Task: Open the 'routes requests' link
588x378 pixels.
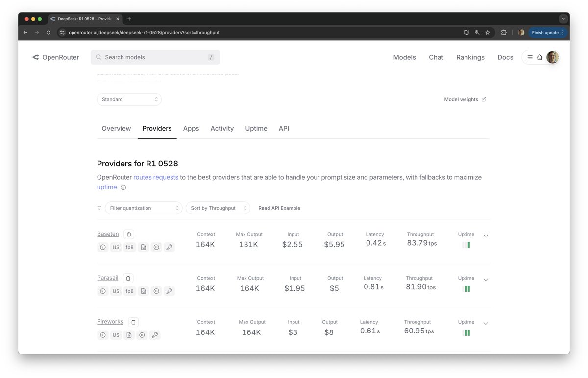Action: 156,177
